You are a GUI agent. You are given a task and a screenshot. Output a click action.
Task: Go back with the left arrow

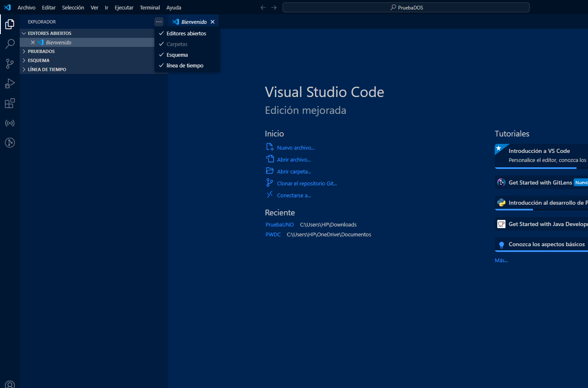pos(263,7)
